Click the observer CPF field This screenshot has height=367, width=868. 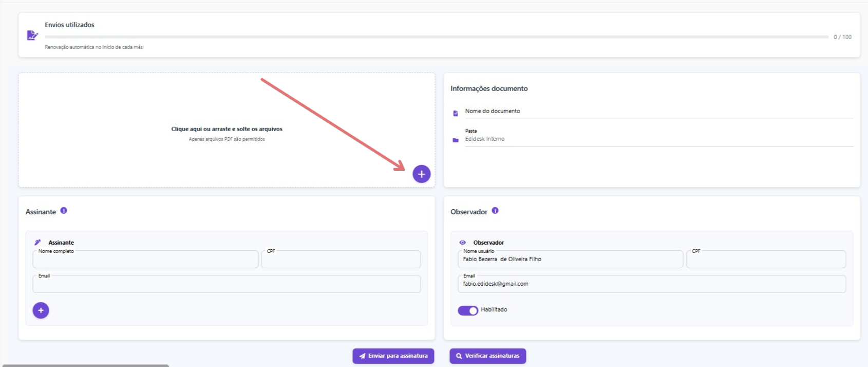point(766,260)
